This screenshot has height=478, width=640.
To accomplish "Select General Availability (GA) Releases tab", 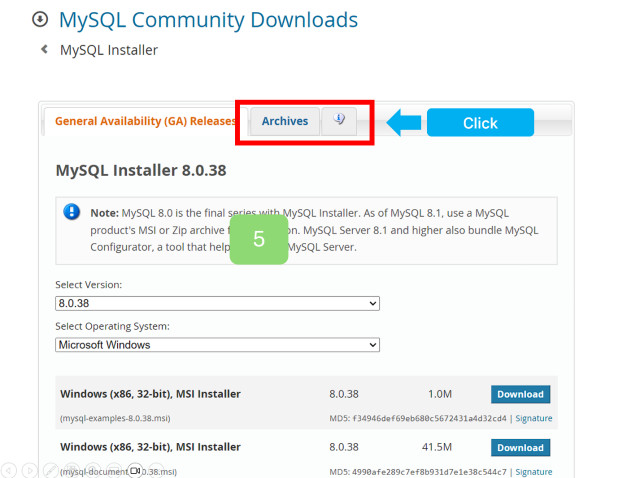I will point(145,121).
